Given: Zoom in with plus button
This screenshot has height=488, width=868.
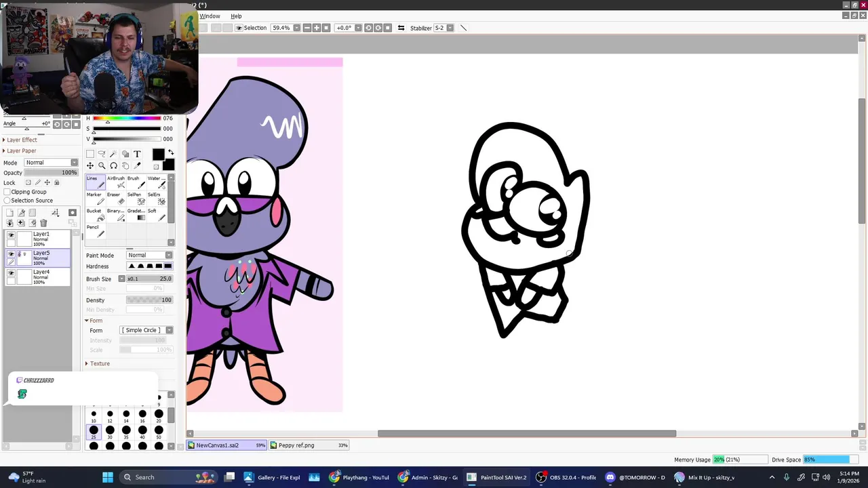Looking at the screenshot, I should [317, 28].
